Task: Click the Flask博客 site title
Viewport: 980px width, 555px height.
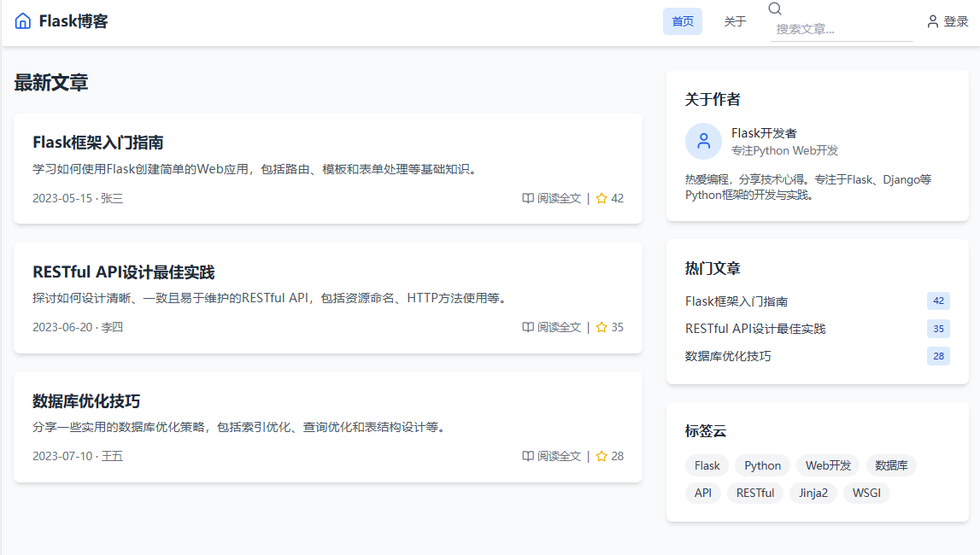Action: [73, 21]
